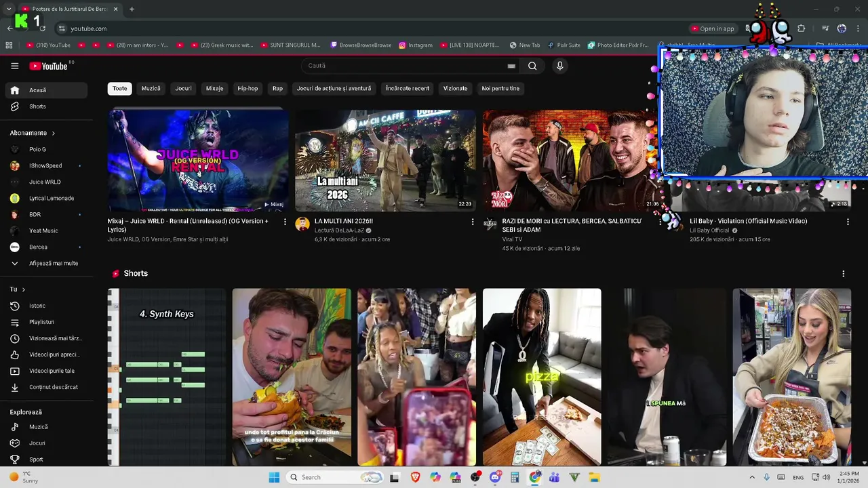Open Sport under Explorează
Screen dimensions: 868x488
tap(46, 460)
